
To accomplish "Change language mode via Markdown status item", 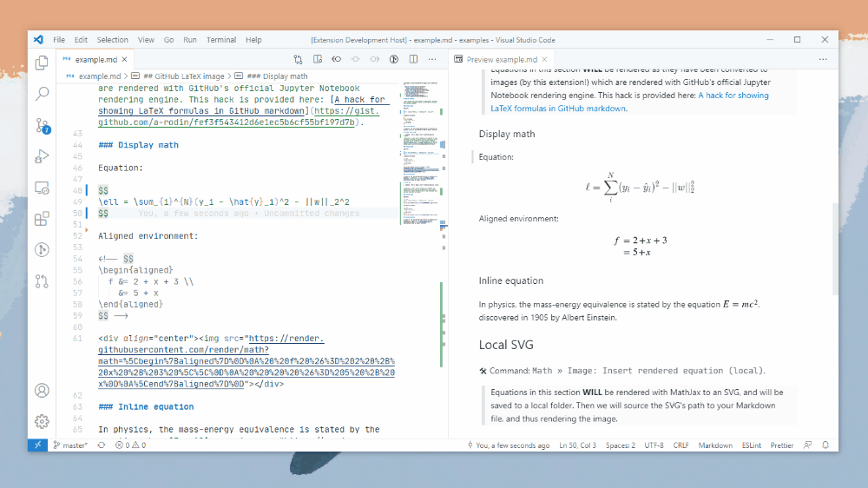I will [x=715, y=445].
